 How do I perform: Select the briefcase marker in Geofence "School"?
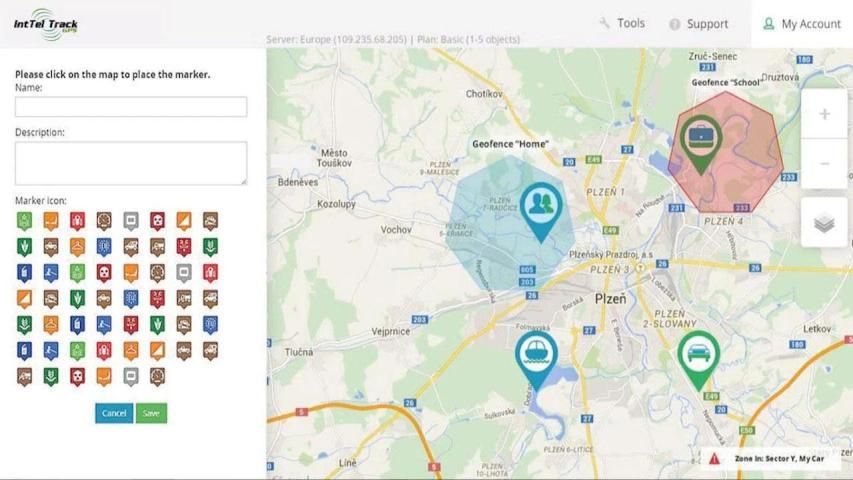click(x=699, y=134)
